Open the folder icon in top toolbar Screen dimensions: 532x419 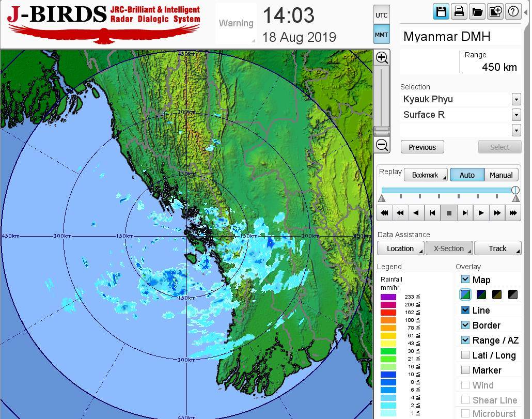477,11
